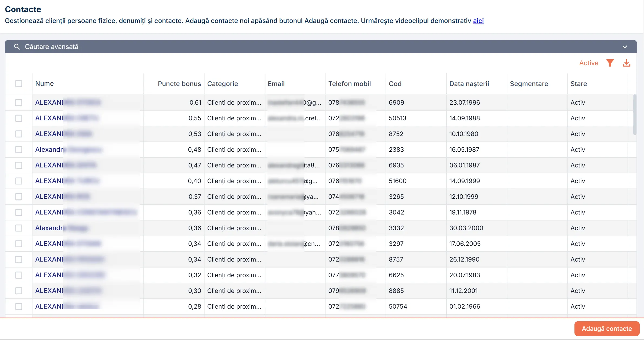Select checkbox for row with code 6909
The width and height of the screenshot is (644, 340).
[19, 103]
